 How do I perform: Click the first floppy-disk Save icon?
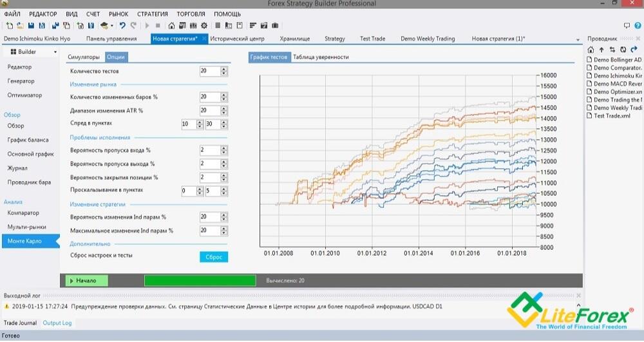[x=31, y=26]
